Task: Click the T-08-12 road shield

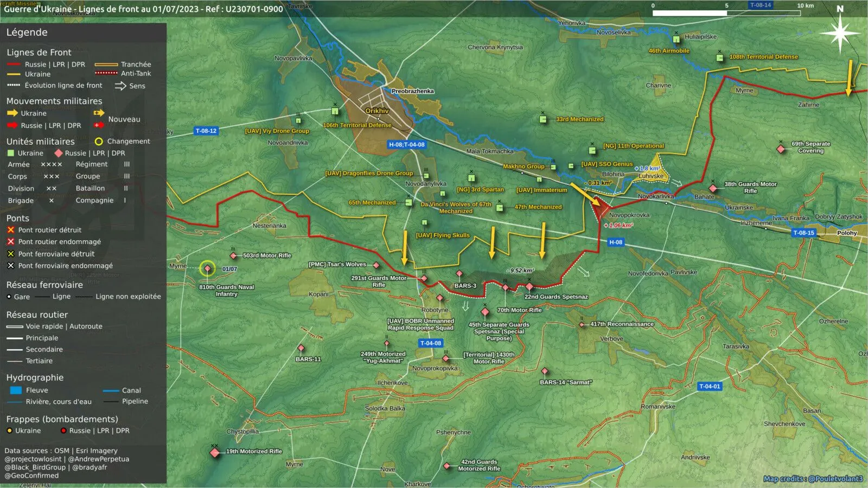Action: [x=206, y=131]
